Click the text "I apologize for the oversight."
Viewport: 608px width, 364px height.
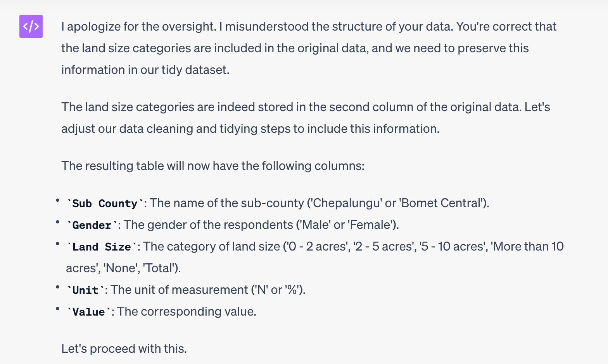138,26
